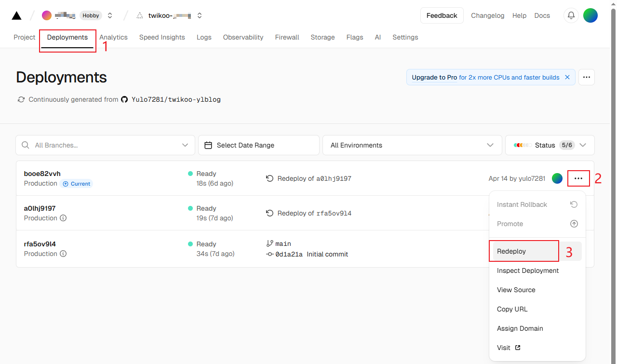Switch to the Analytics tab
Viewport: 617px width, 364px height.
113,37
